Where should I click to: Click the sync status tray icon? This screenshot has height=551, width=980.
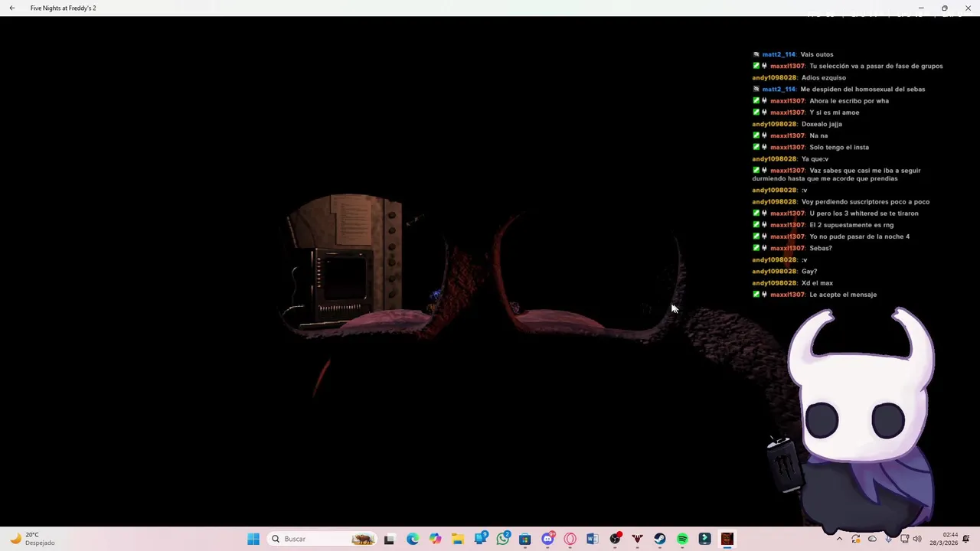856,539
